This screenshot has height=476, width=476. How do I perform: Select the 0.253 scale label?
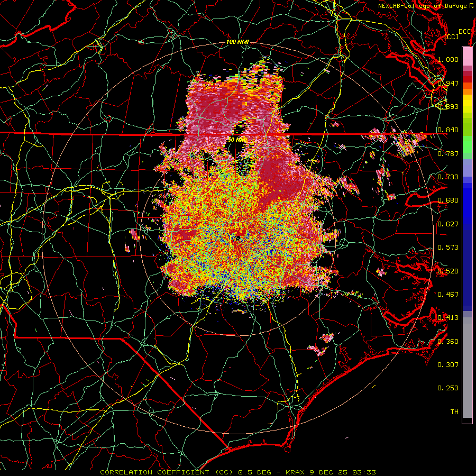point(448,388)
